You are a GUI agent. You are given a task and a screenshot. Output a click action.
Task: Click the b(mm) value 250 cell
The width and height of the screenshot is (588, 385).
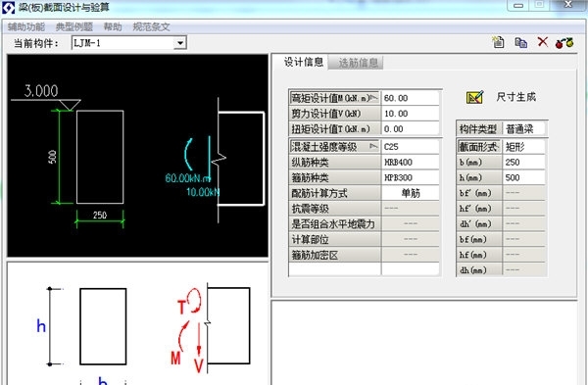click(523, 162)
